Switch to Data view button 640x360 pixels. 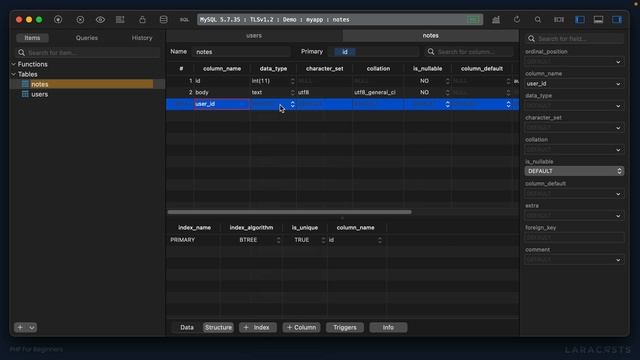point(187,327)
